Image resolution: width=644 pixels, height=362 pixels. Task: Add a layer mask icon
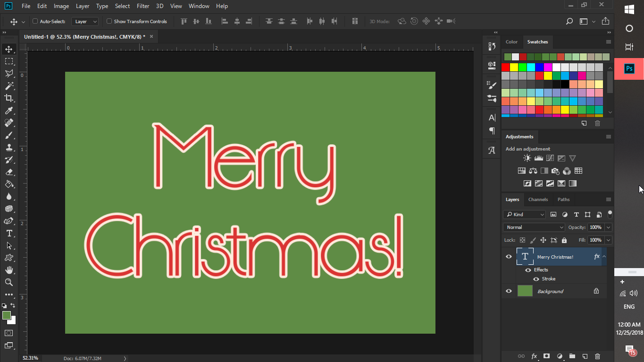546,356
